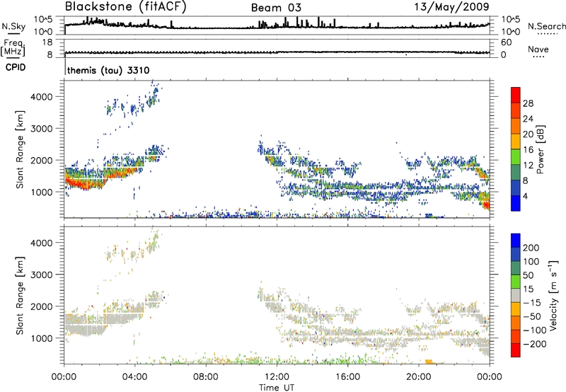Click the N.Sky legend label
Viewport: 566px width, 392px height.
[x=13, y=26]
